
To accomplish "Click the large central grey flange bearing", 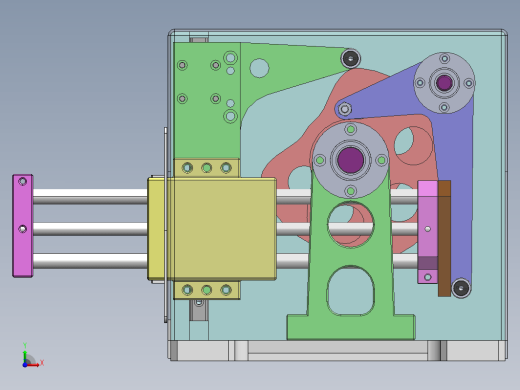I will tap(350, 160).
